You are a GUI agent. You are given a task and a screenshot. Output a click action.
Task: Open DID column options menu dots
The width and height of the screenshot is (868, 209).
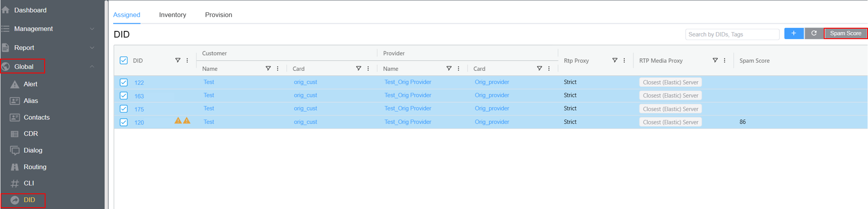click(187, 60)
